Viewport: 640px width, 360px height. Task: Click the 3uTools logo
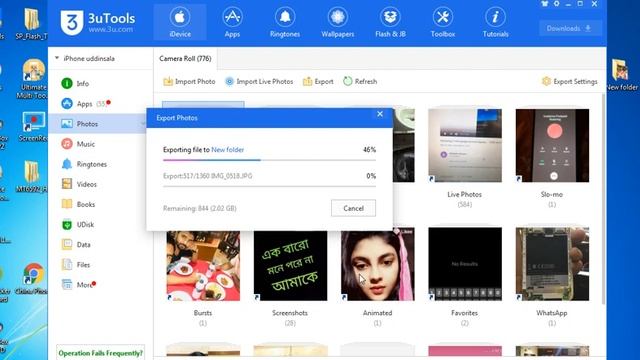(98, 22)
